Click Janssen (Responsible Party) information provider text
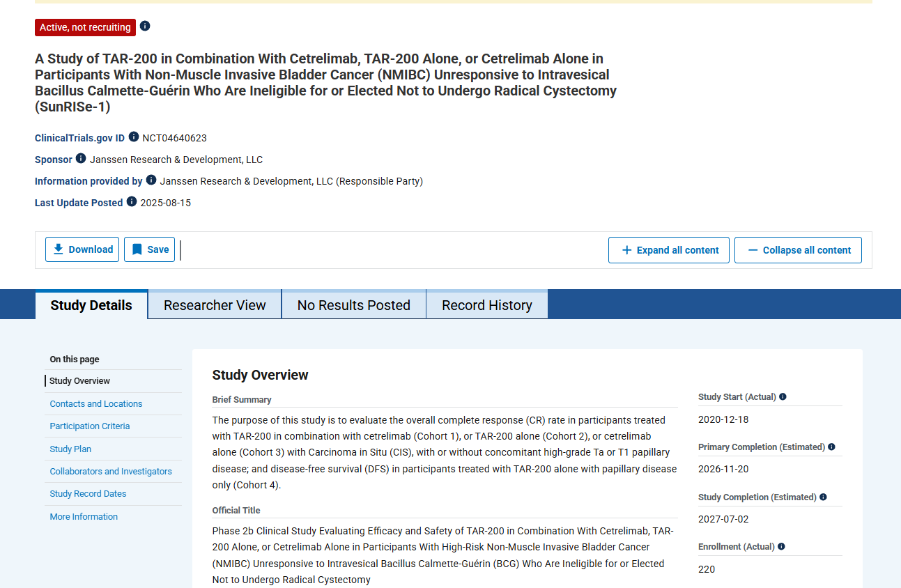The image size is (901, 588). pos(291,181)
